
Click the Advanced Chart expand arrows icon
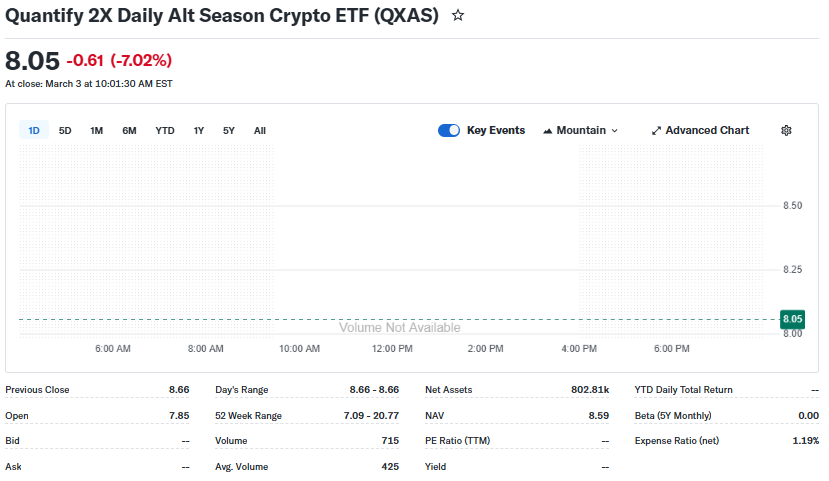coord(656,131)
